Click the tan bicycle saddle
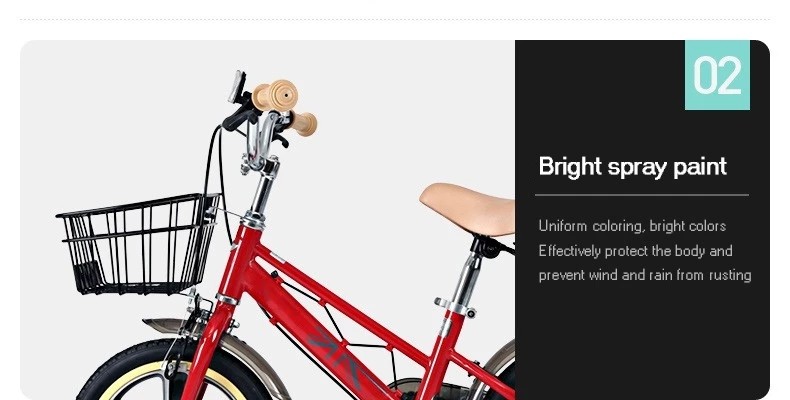Image resolution: width=790 pixels, height=400 pixels. (467, 209)
